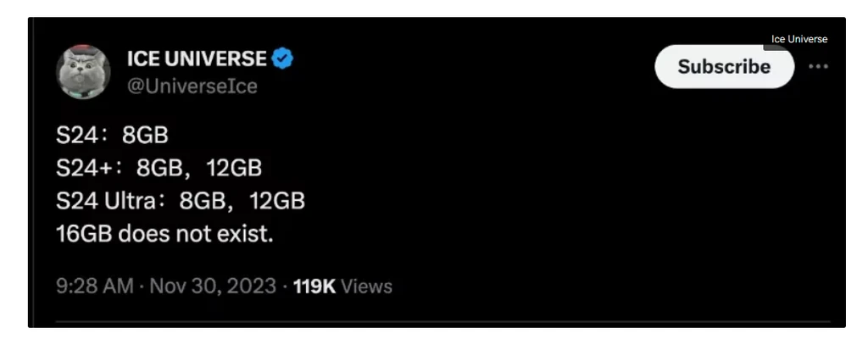Open the three-dot more options menu
The width and height of the screenshot is (868, 345).
pos(818,66)
